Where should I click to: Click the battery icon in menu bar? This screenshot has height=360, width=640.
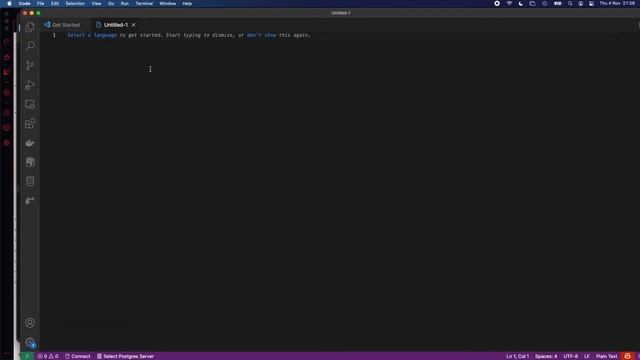tap(557, 3)
